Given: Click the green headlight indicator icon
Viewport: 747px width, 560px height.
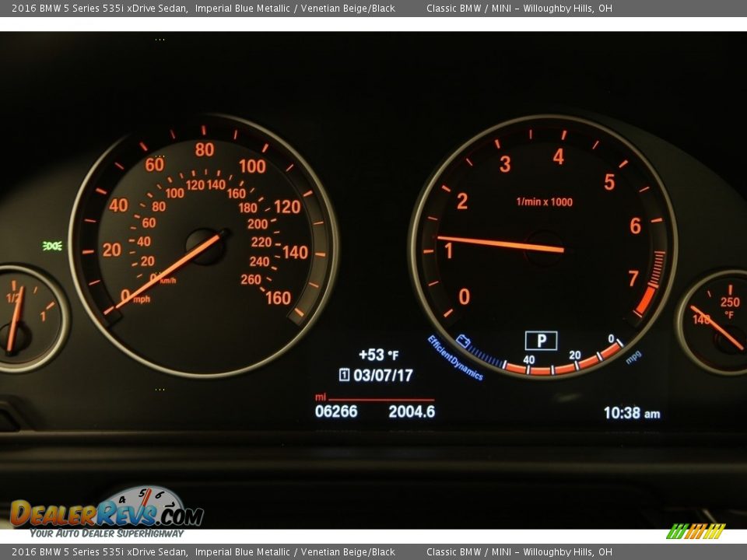Looking at the screenshot, I should 52,246.
